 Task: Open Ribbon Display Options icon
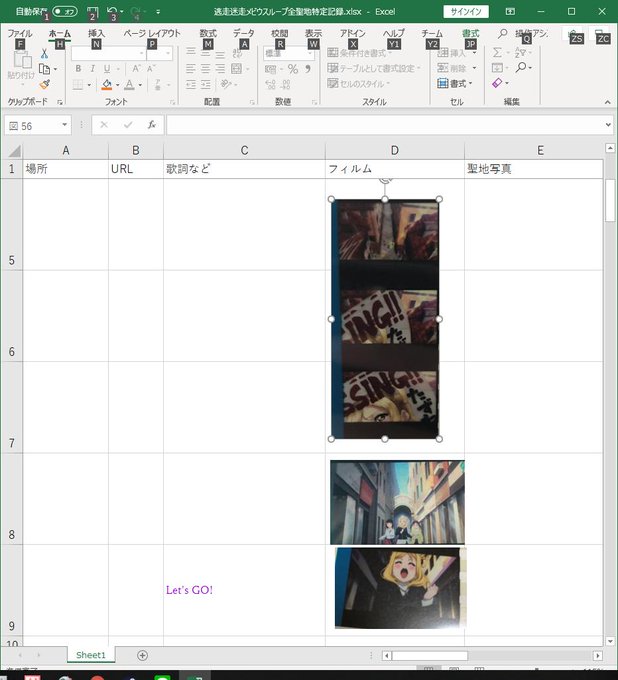(510, 12)
